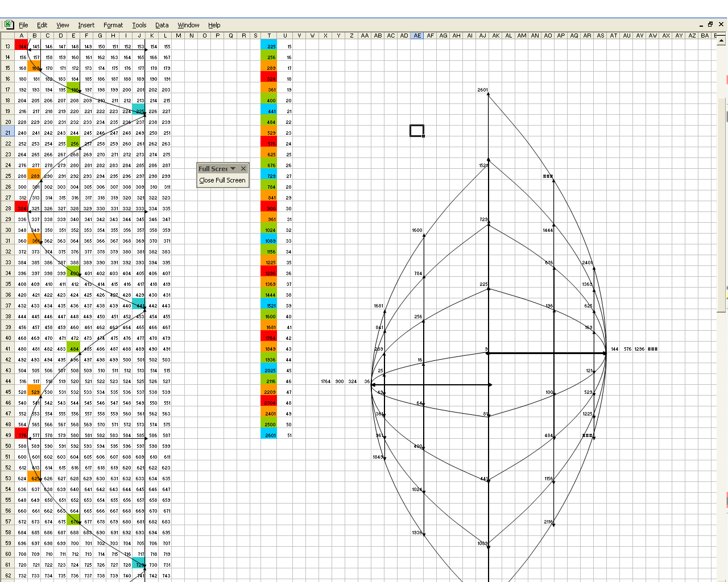
Task: Open the Tools menu
Action: (139, 25)
